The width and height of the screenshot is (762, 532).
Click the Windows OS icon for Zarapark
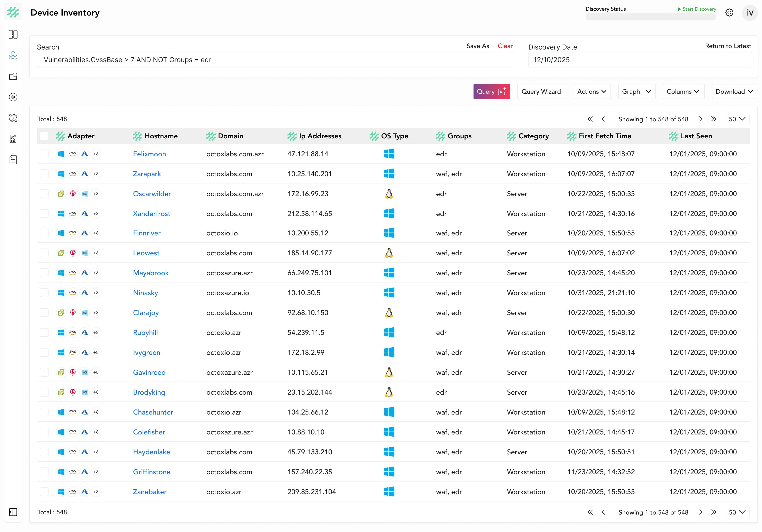coord(389,174)
